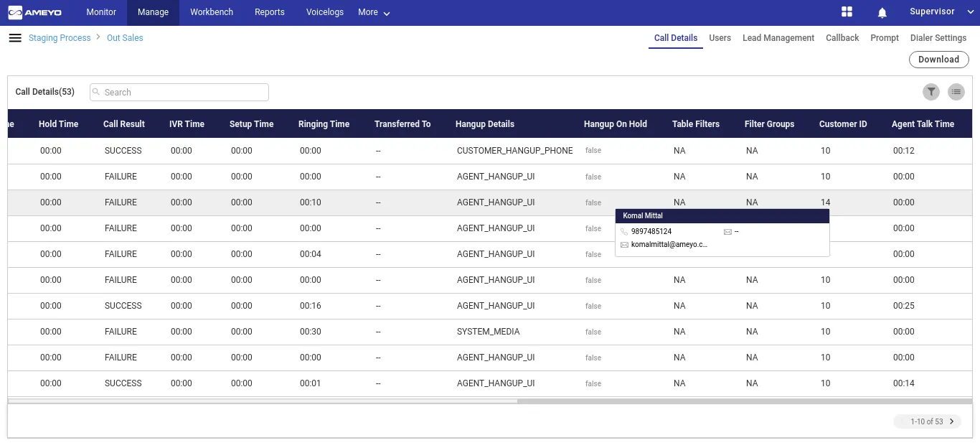Sort by the Customer ID column header
Viewport: 980px width, 448px height.
pyautogui.click(x=843, y=124)
